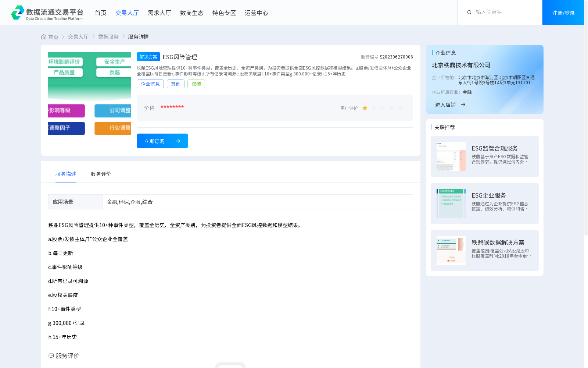Viewport: 588px width, 368px height.
Task: Open ESG企业服务 thumbnail
Action: point(451,204)
